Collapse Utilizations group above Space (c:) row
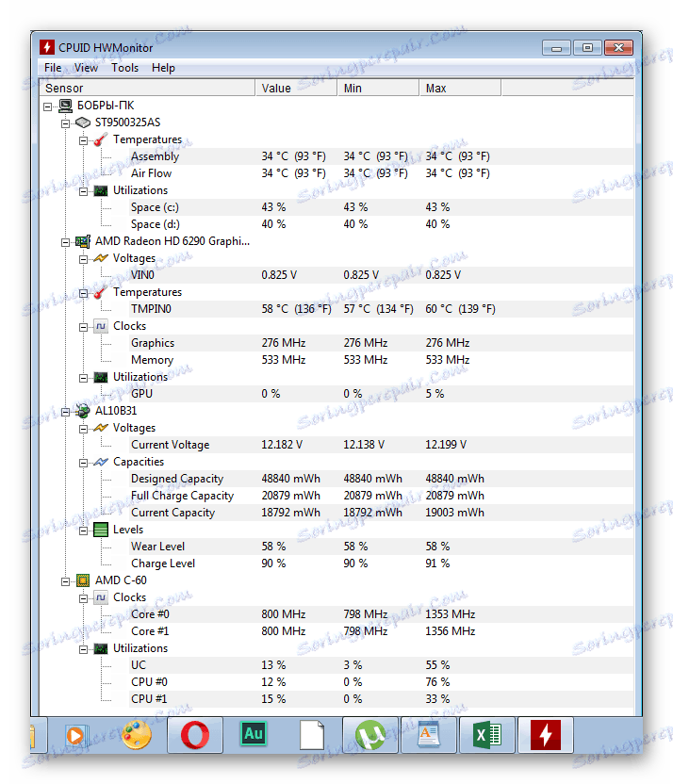This screenshot has width=673, height=784. pos(84,191)
